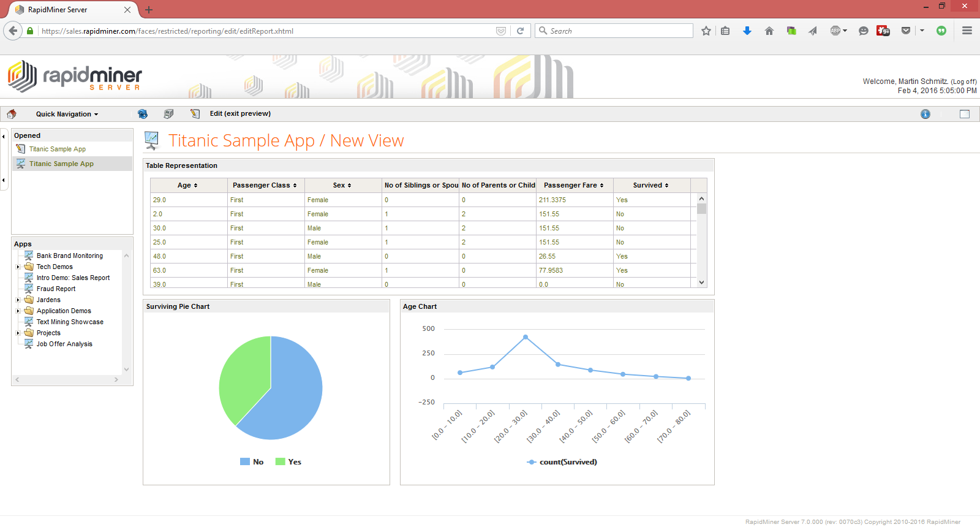Viewport: 980px width, 527px height.
Task: Expand the Application Demos folder
Action: pos(18,311)
